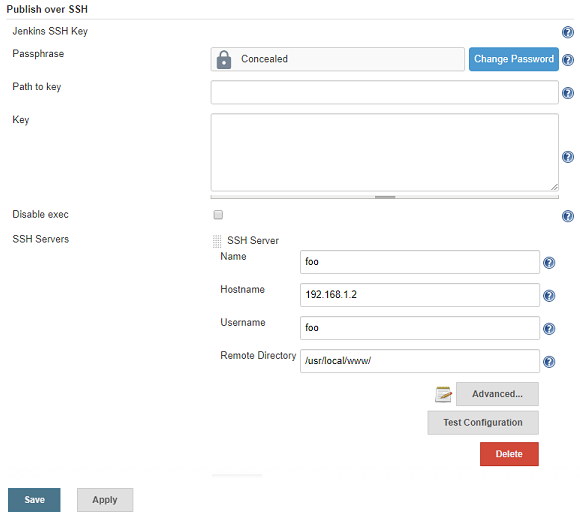Open help for Remote Directory
This screenshot has height=518, width=580.
(x=549, y=361)
